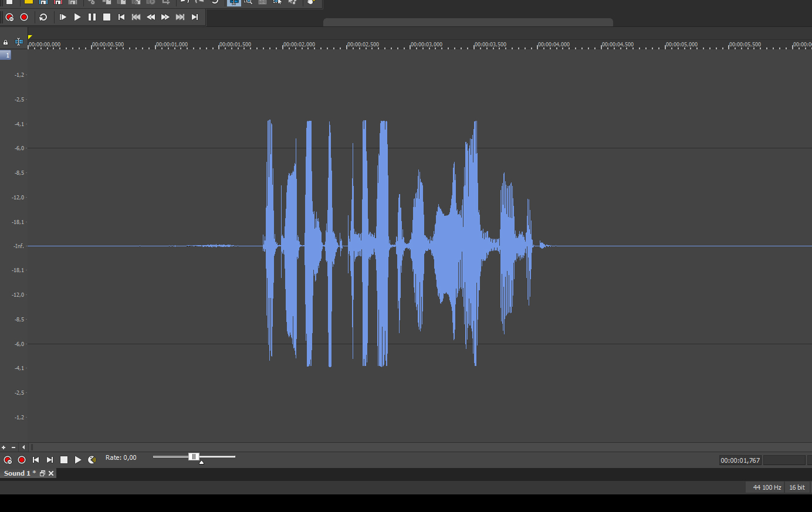
Task: Click the Rate: 0,00 readout
Action: point(121,458)
